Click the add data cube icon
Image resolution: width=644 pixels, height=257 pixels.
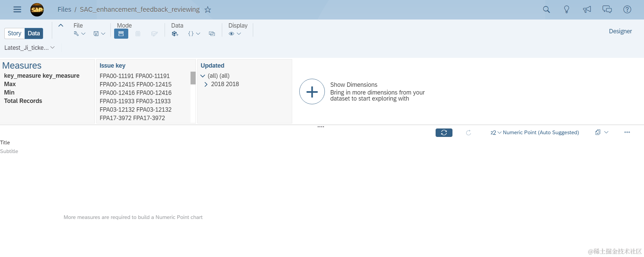click(x=175, y=34)
